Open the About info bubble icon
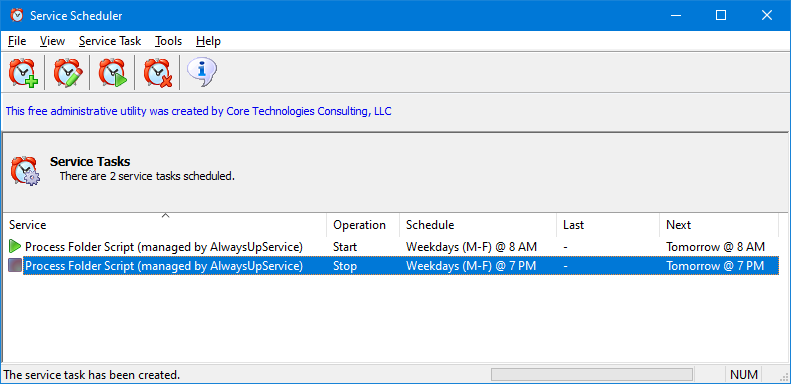Viewport: 791px width, 384px height. coord(201,72)
